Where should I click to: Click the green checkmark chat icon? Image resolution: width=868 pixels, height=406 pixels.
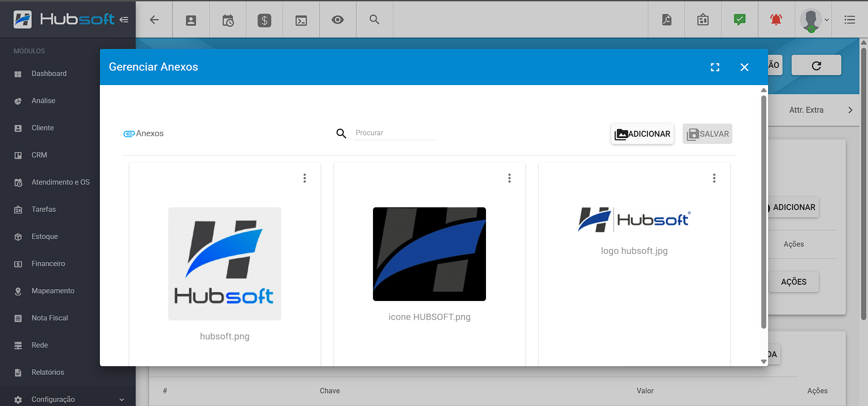click(x=740, y=19)
